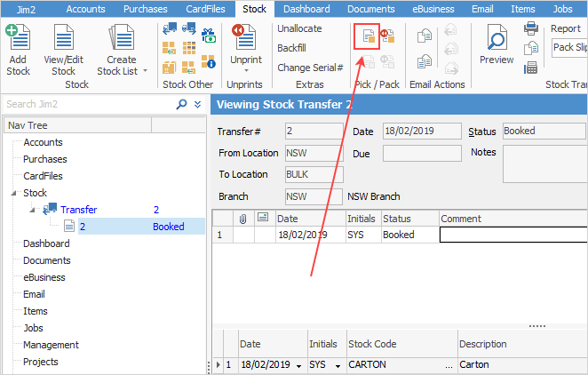Click blue info boxes Stock Other icon
The image size is (588, 375).
tap(209, 61)
